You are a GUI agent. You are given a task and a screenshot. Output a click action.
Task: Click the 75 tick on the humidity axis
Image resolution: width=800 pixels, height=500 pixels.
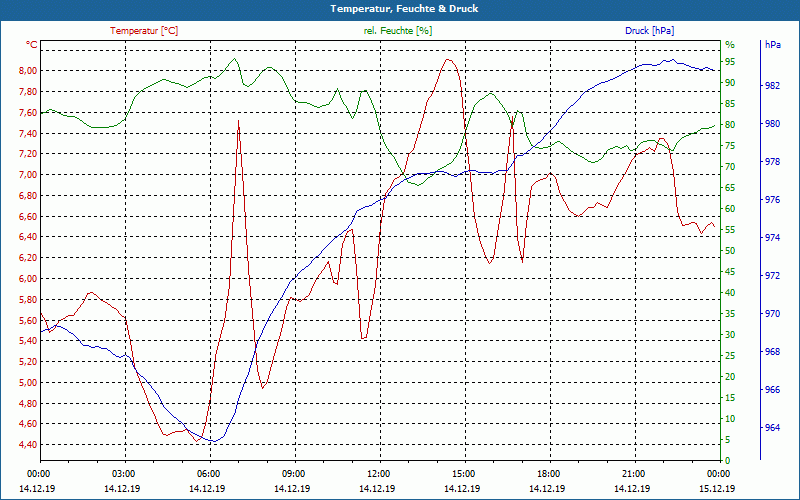[730, 145]
